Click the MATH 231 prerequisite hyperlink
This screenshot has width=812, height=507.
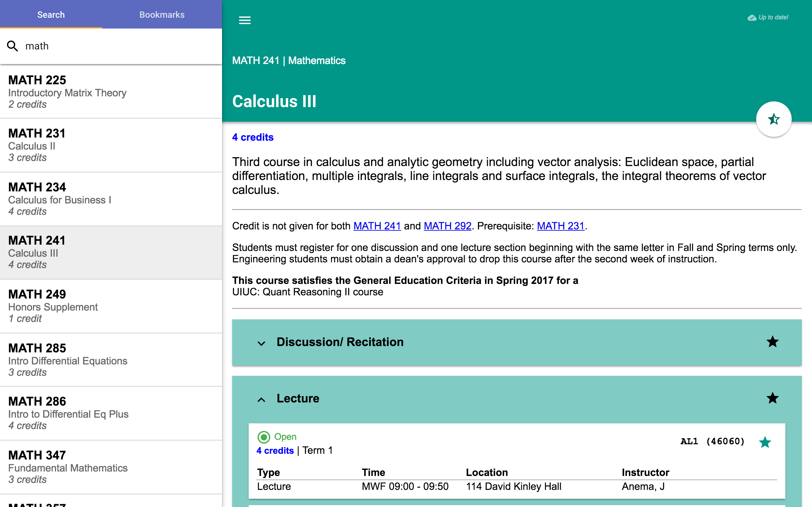pyautogui.click(x=561, y=226)
